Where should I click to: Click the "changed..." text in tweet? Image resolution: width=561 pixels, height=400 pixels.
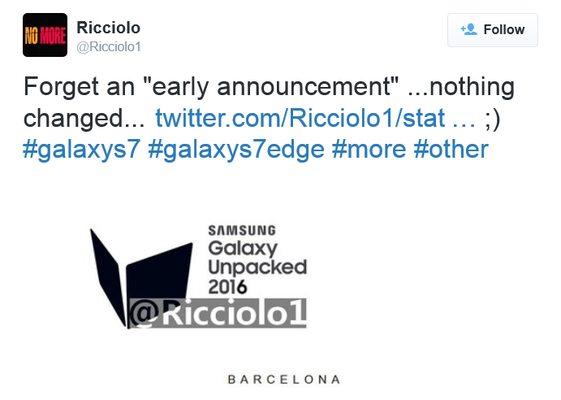coord(84,119)
